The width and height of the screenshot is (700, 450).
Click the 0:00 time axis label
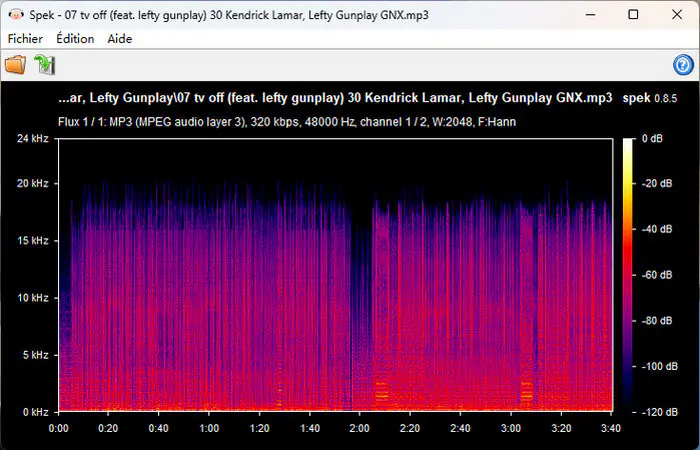pos(58,428)
